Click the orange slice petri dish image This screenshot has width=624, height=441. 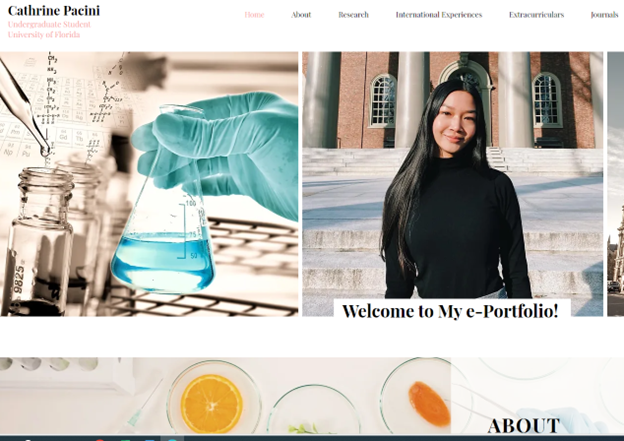tap(214, 400)
